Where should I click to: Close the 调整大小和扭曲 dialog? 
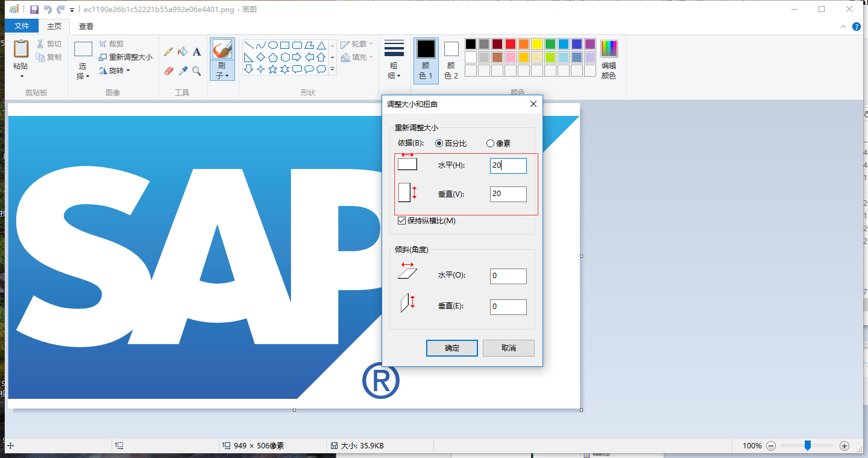click(533, 104)
